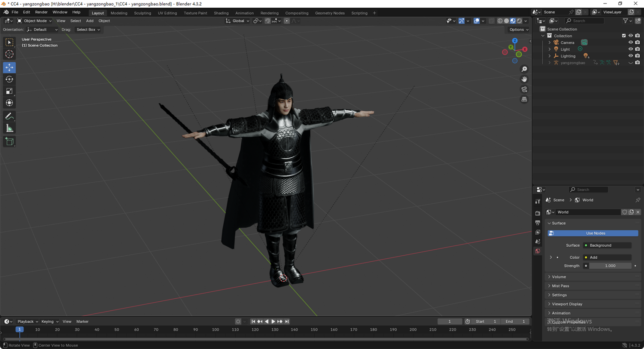Toggle the camera view icon in viewport
644x349 pixels.
[524, 89]
